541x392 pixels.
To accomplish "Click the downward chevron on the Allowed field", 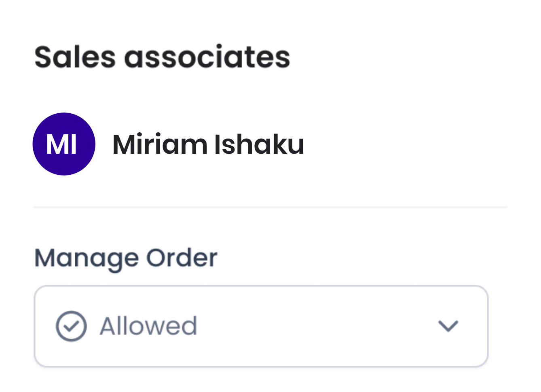I will [448, 326].
